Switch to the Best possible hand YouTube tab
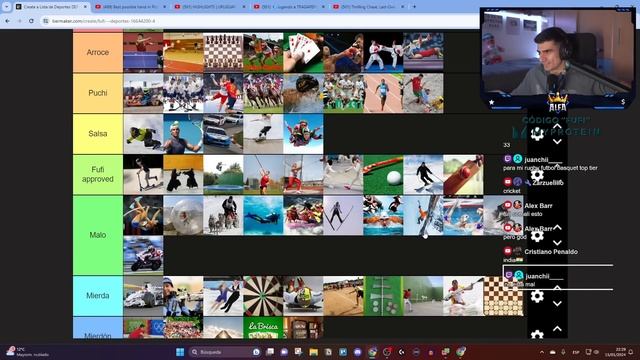640x360 pixels. 131,7
